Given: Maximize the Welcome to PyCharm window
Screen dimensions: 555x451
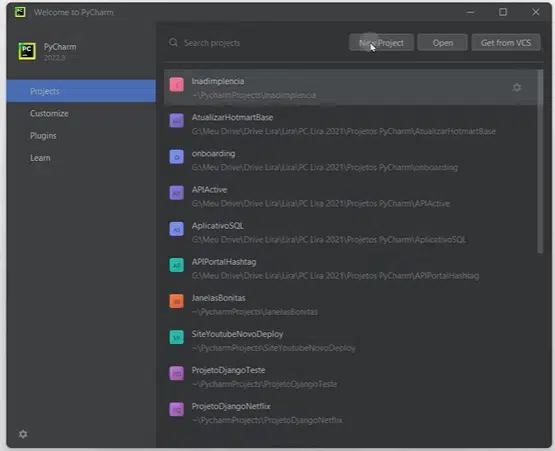Looking at the screenshot, I should pos(503,12).
